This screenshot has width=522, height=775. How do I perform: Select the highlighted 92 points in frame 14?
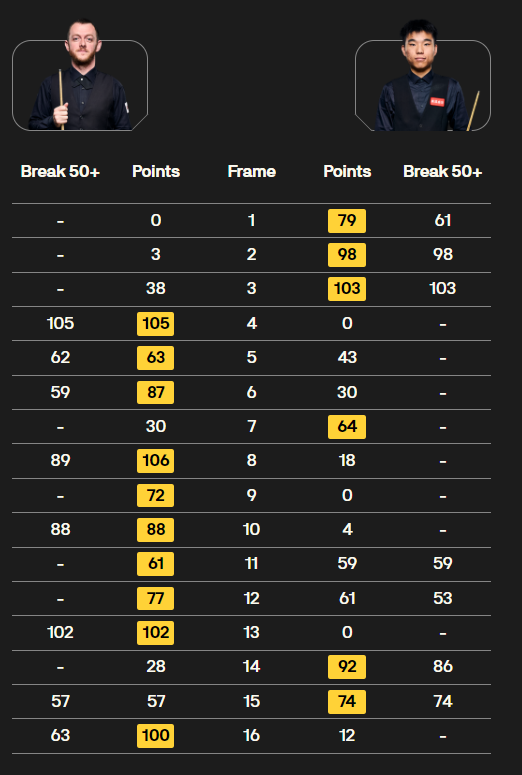click(347, 667)
